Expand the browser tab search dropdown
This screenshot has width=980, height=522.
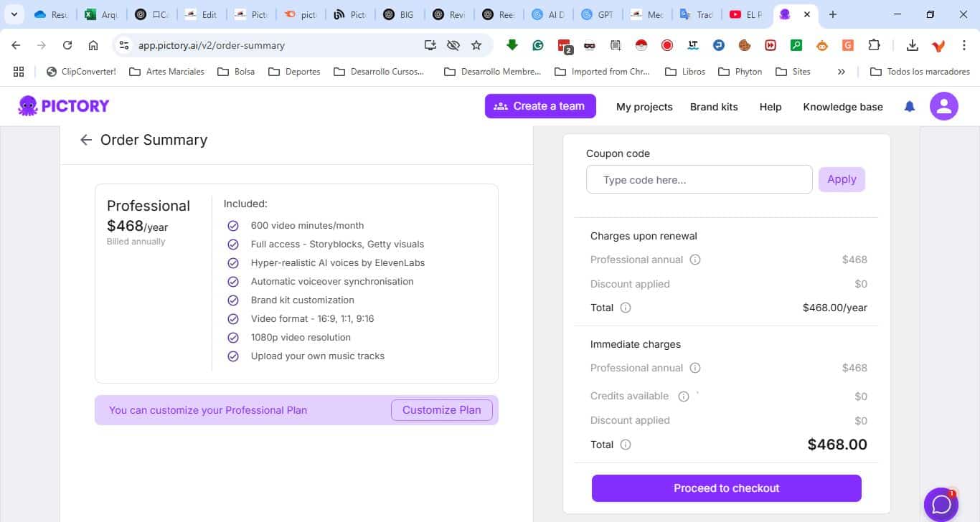coord(14,14)
